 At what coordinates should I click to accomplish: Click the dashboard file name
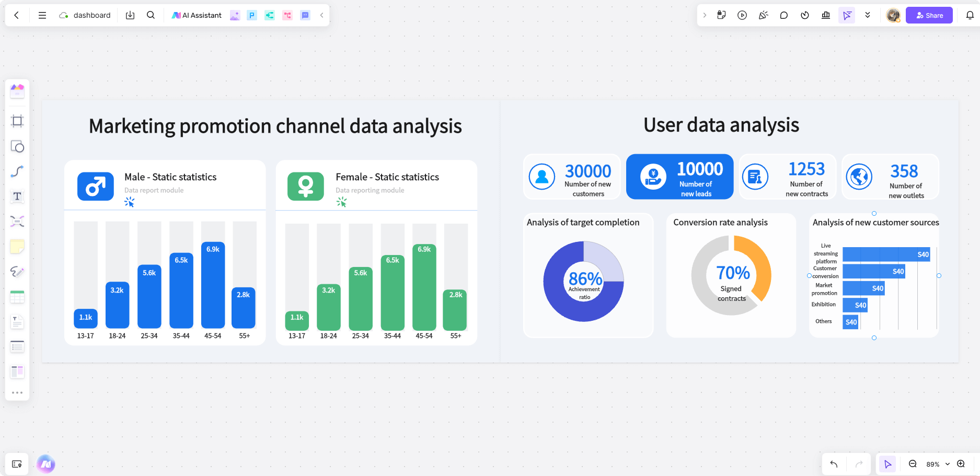click(x=92, y=15)
